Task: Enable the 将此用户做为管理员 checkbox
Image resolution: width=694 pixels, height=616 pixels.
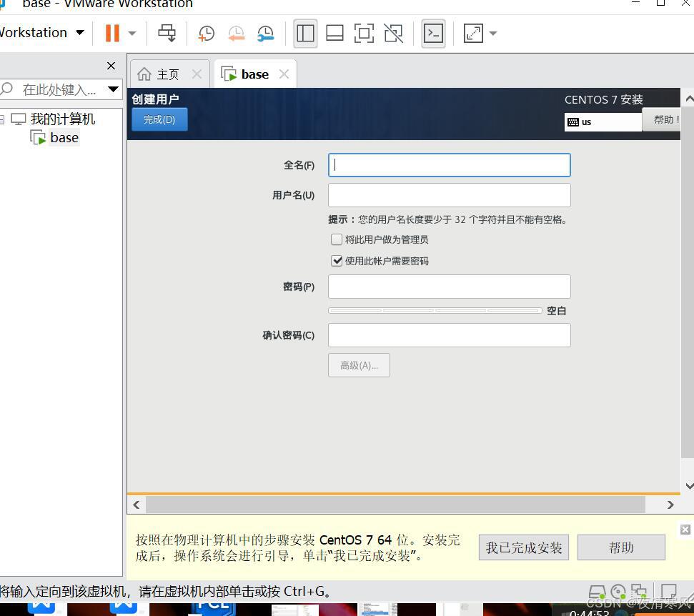Action: (337, 239)
